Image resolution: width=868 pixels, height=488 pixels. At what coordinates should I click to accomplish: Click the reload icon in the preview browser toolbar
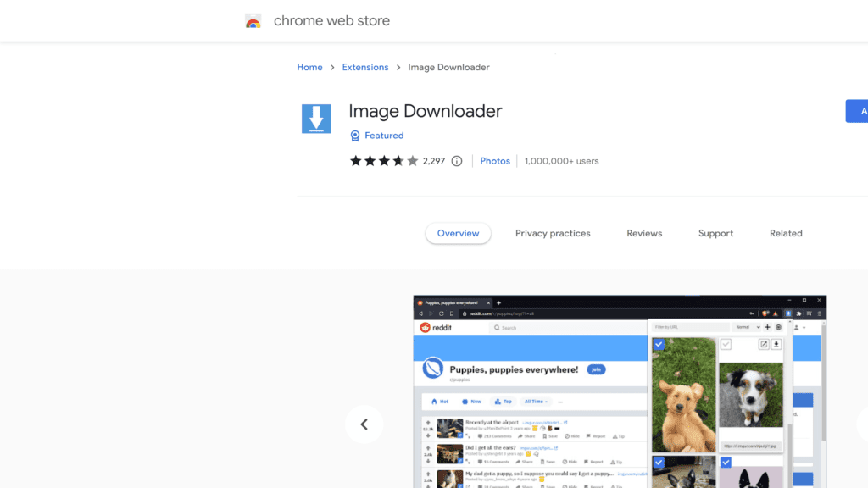tap(441, 313)
